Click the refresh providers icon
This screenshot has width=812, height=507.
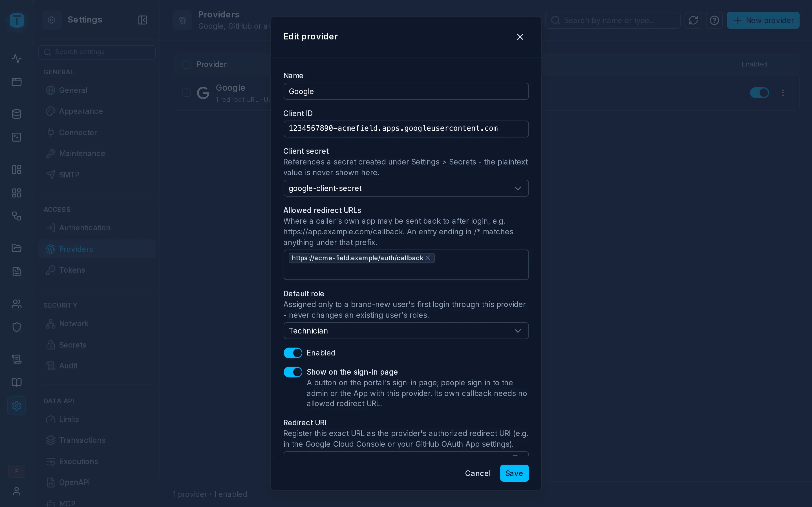[693, 21]
